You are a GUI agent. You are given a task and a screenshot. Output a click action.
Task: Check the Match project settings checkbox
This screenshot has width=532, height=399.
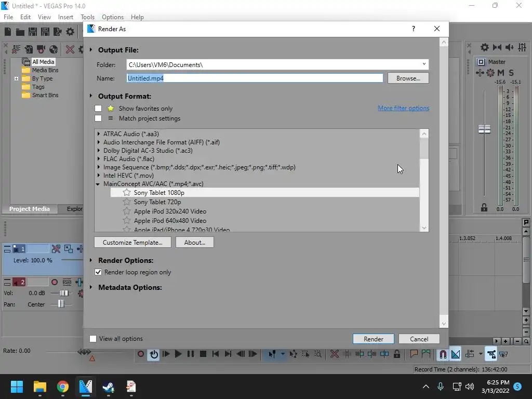tap(98, 118)
